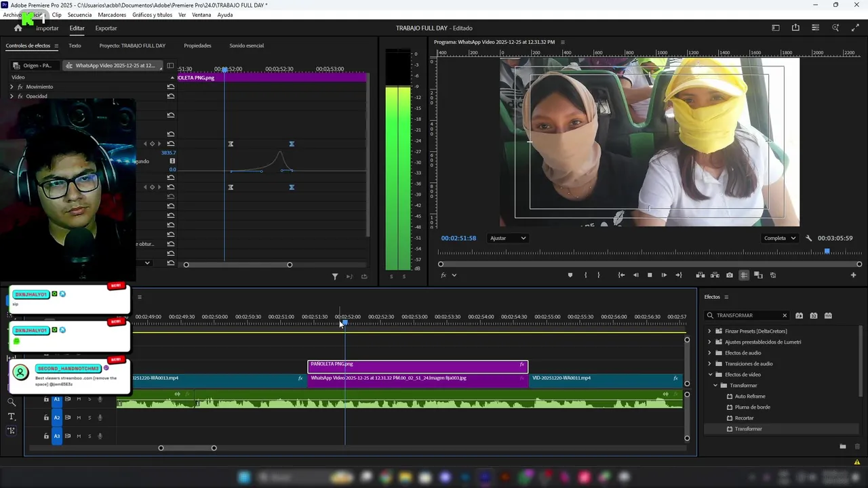Image resolution: width=868 pixels, height=488 pixels.
Task: Select the generative extend tool icon
Action: (12, 430)
